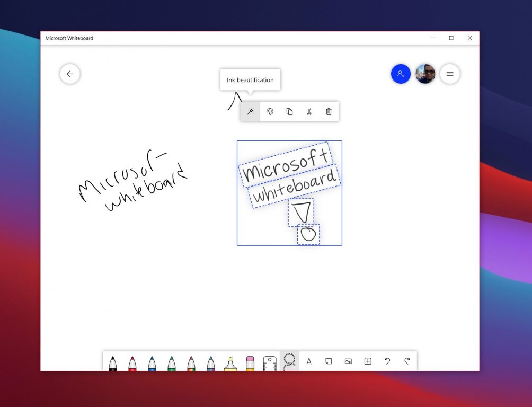Toggle the ruler tool
Viewport: 532px width, 407px height.
click(x=270, y=362)
